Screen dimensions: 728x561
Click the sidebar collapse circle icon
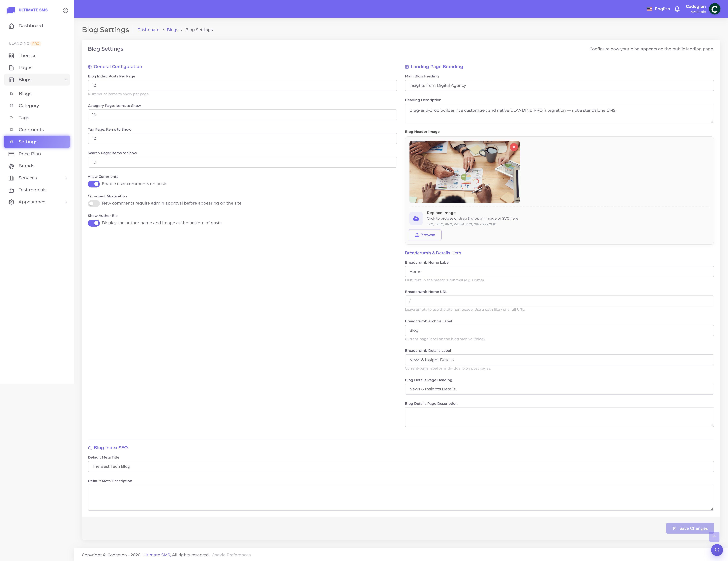(x=65, y=10)
